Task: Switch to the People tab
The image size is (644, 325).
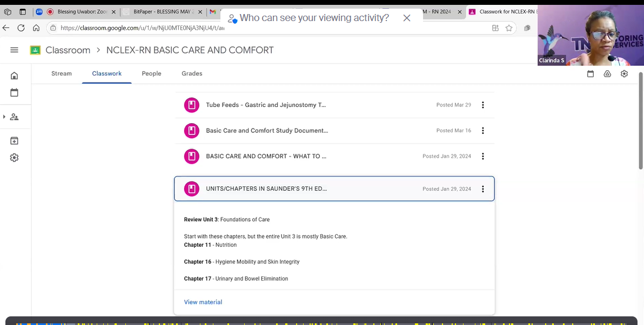Action: pyautogui.click(x=151, y=73)
